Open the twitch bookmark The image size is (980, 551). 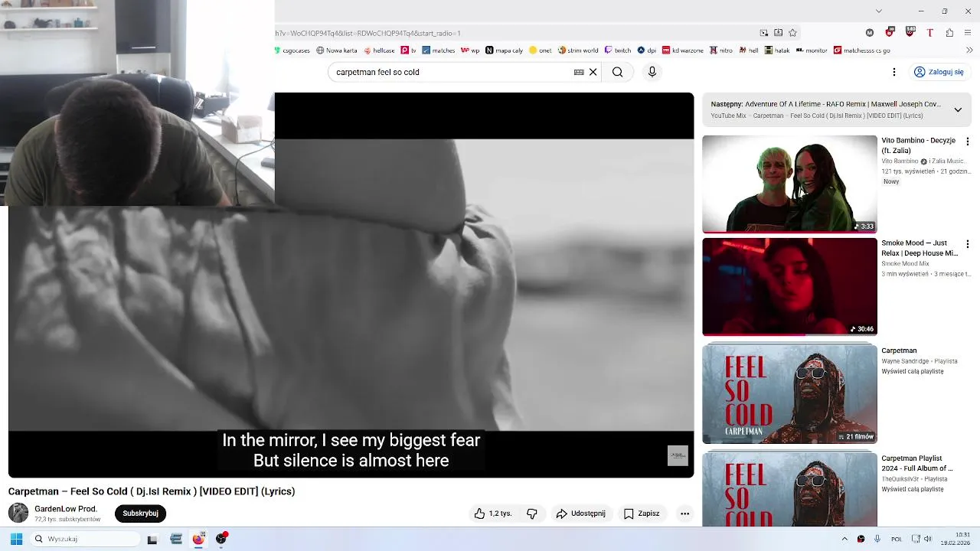[618, 51]
